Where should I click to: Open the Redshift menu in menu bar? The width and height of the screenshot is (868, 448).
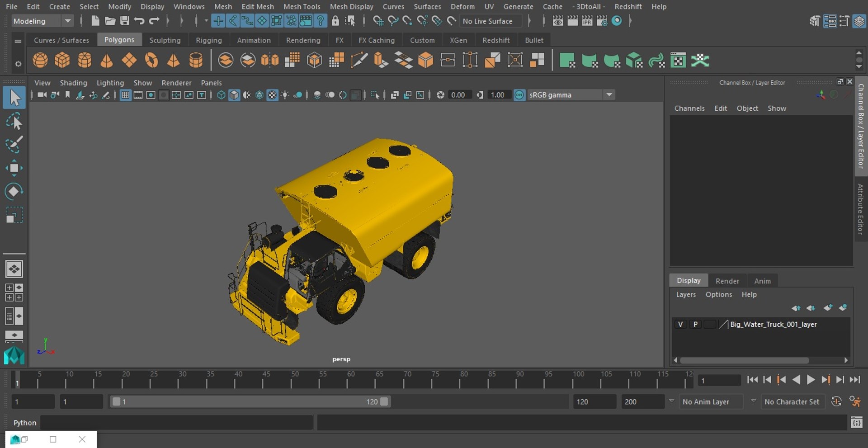628,6
